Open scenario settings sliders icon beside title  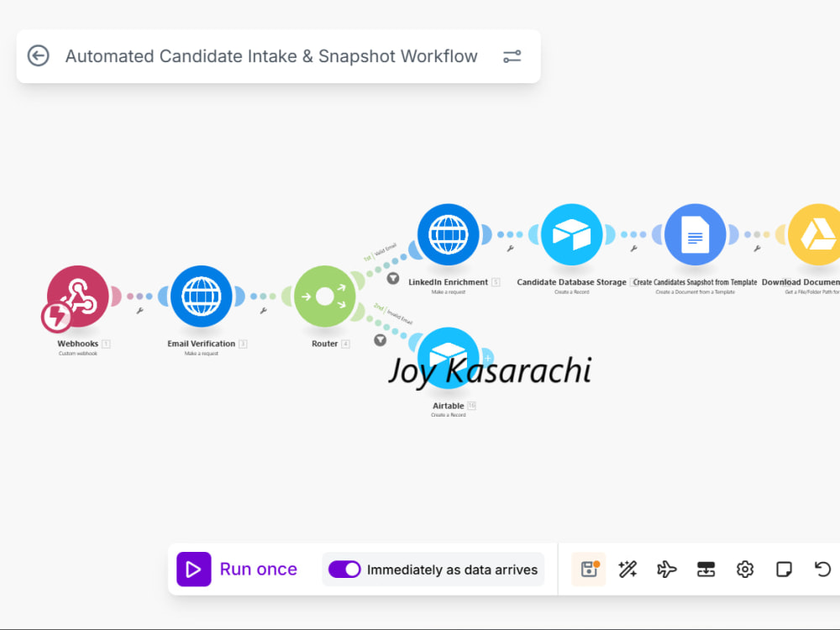pyautogui.click(x=512, y=56)
